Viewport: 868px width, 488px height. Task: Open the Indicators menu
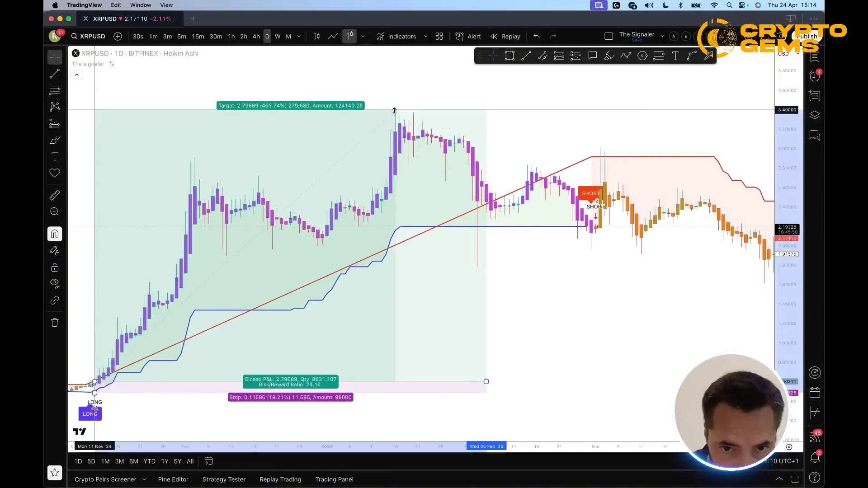396,36
